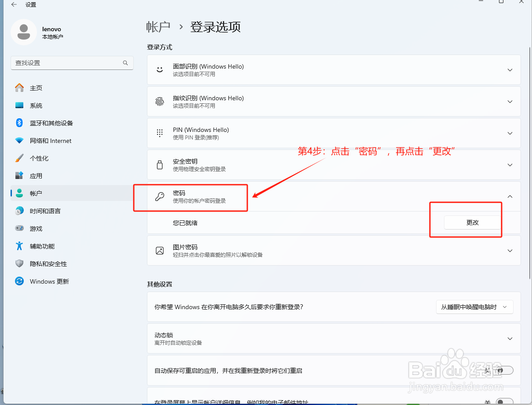The width and height of the screenshot is (532, 405).
Task: Select 游戏 in the settings sidebar
Action: click(x=38, y=228)
